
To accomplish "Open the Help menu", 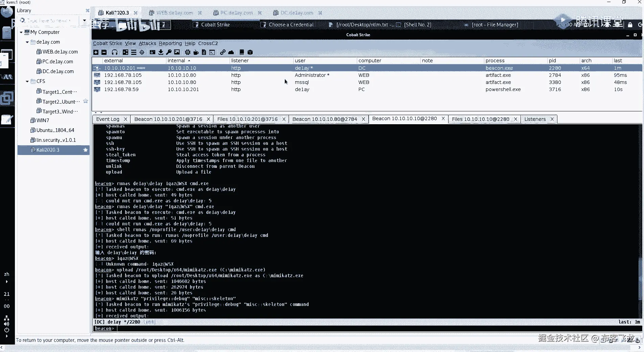I will pyautogui.click(x=190, y=43).
